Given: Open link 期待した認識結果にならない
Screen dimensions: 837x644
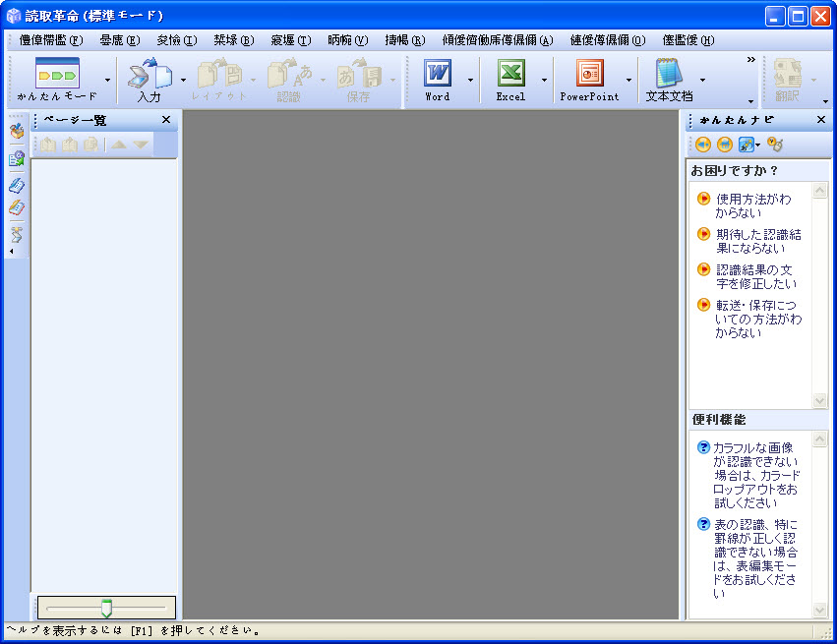Looking at the screenshot, I should (758, 241).
